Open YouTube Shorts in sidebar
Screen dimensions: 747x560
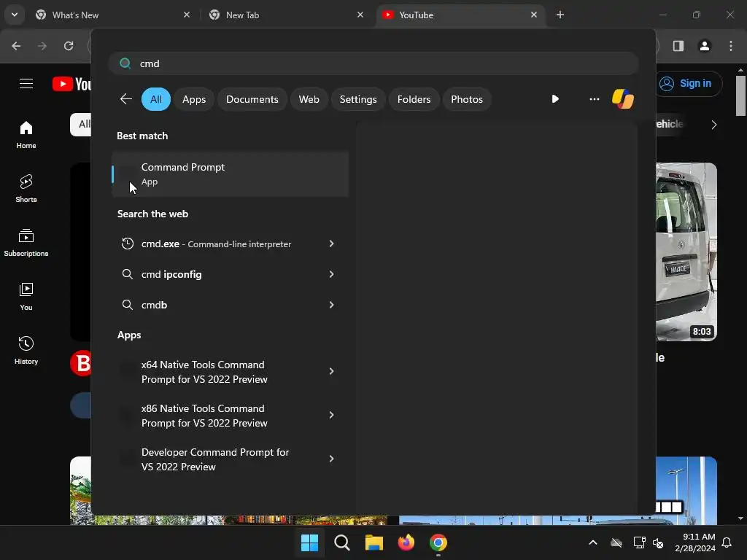coord(26,189)
